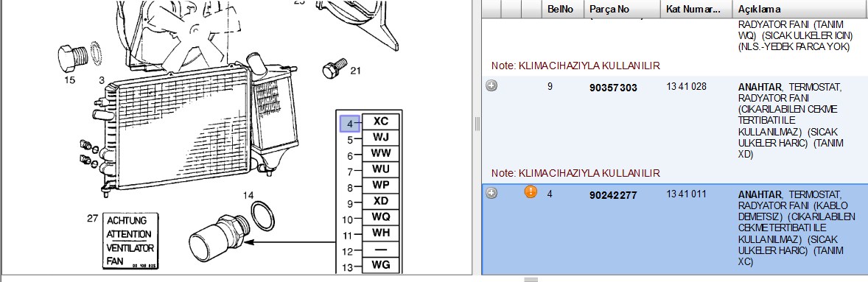Click the horizontal splitter handle at bottom
This screenshot has width=868, height=282.
[x=531, y=279]
